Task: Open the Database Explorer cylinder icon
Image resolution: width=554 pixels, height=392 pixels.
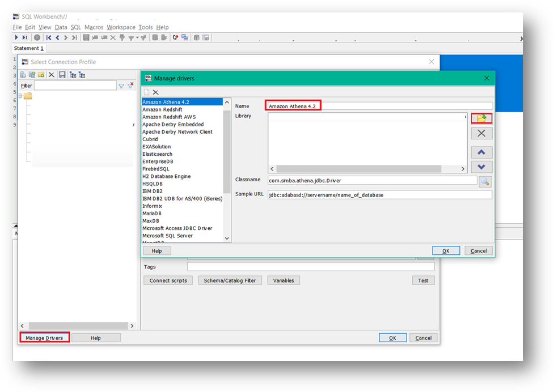Action: [x=197, y=37]
